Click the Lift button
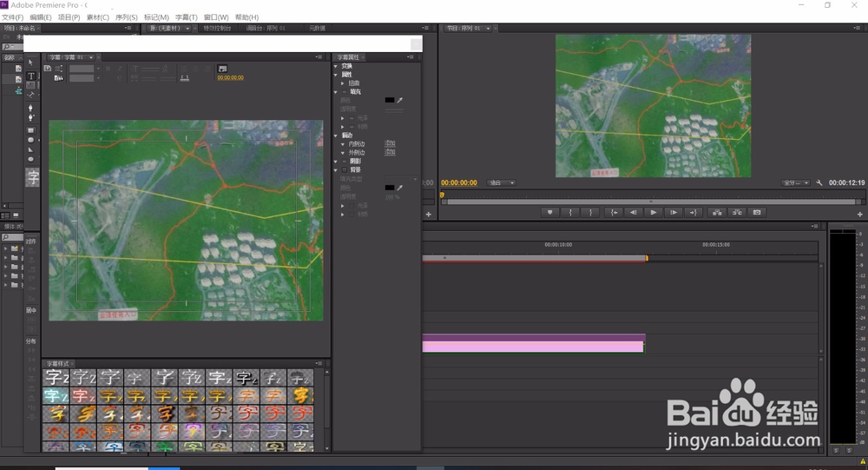Screen dimensions: 868x470 tap(717, 212)
